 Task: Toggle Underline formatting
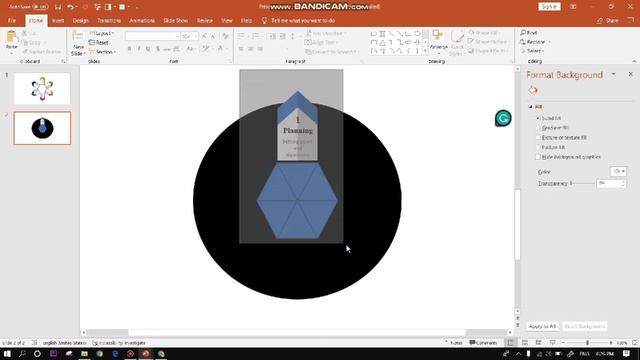(148, 49)
